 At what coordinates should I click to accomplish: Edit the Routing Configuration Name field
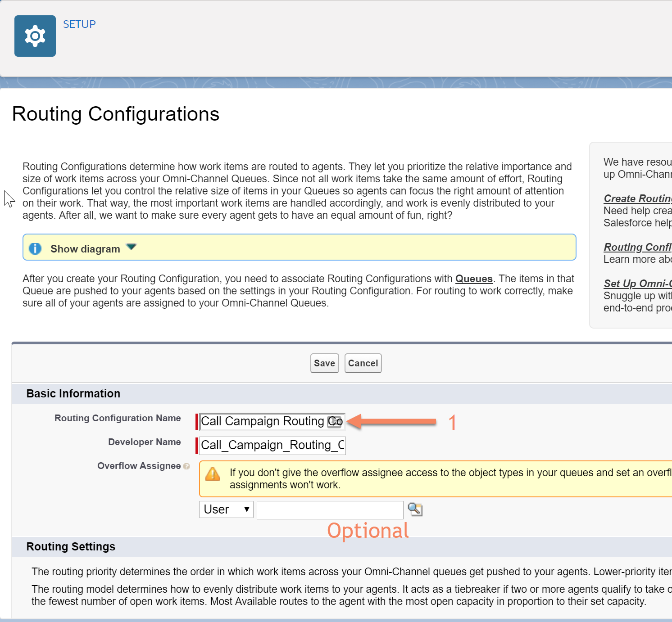[x=272, y=421]
